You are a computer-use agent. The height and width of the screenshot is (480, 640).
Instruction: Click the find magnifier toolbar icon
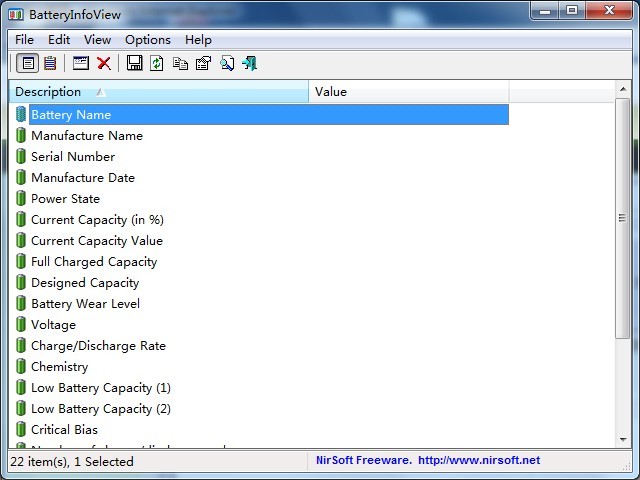[227, 64]
